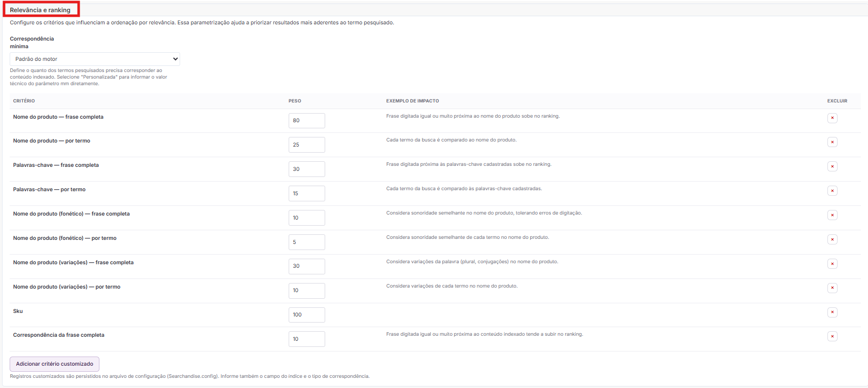This screenshot has width=868, height=388.
Task: Edit weight field showing 5
Action: click(x=307, y=242)
